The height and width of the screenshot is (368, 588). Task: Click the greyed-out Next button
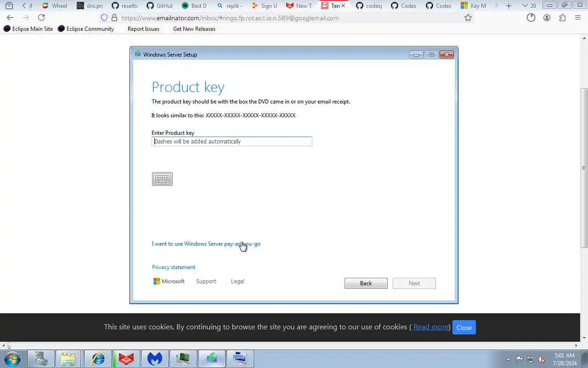click(414, 283)
